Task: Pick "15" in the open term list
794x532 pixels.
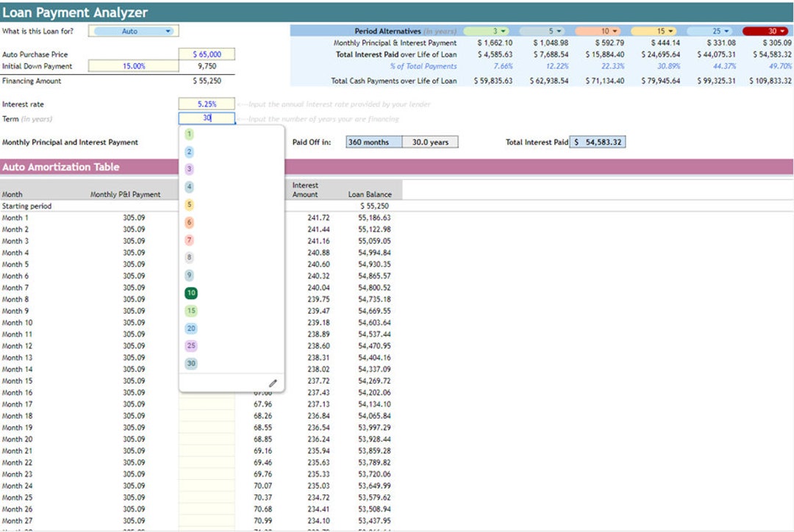Action: [190, 311]
